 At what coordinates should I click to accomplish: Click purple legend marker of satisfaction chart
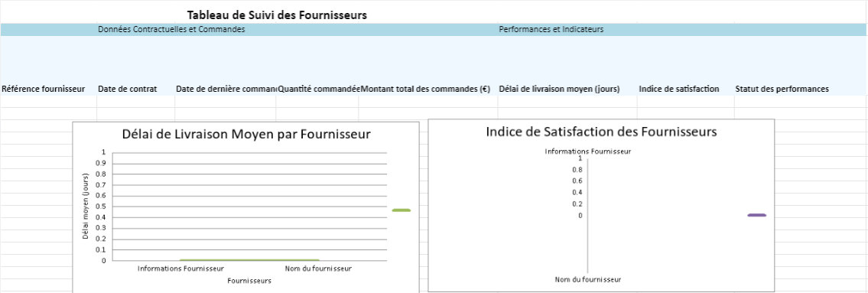pos(757,215)
